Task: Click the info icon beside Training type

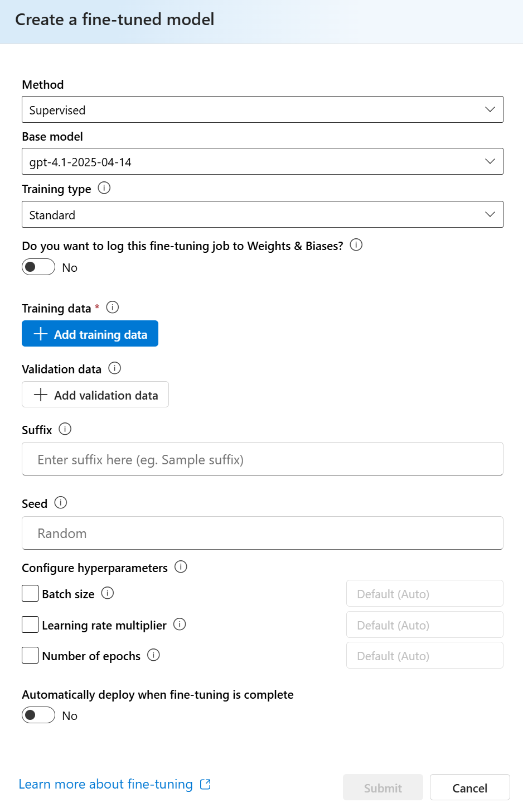Action: (x=104, y=188)
